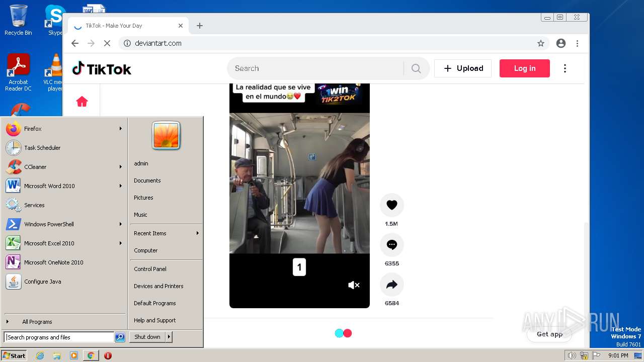644x362 pixels.
Task: Open Task Scheduler from Start menu
Action: 64,148
